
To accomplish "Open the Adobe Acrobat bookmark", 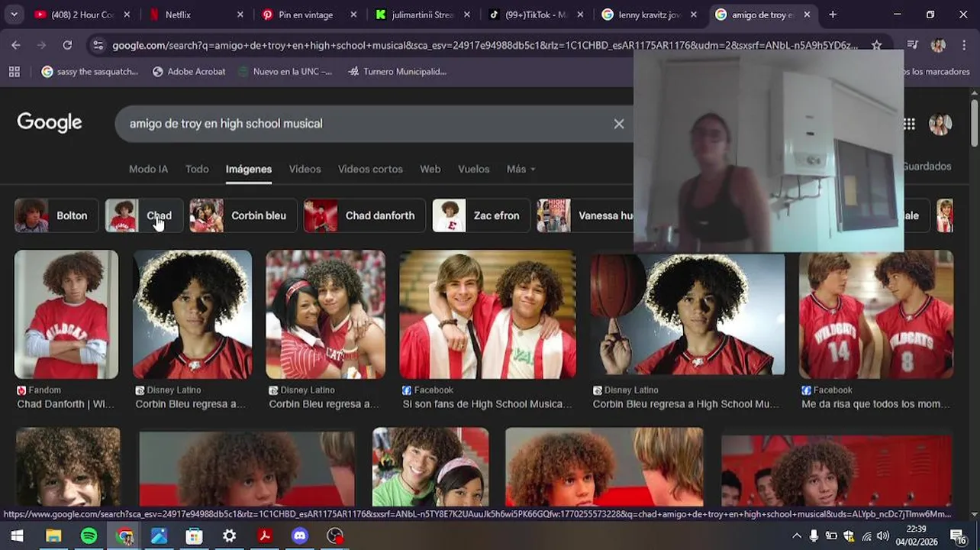I will pos(189,71).
